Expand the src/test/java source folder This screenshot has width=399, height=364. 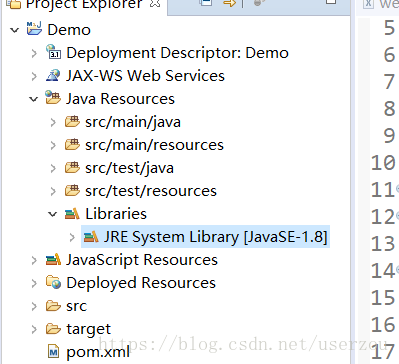click(53, 168)
